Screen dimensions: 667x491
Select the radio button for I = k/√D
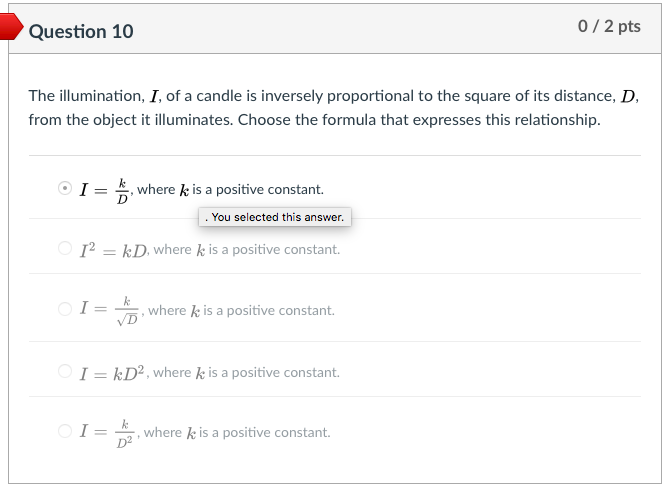(65, 310)
